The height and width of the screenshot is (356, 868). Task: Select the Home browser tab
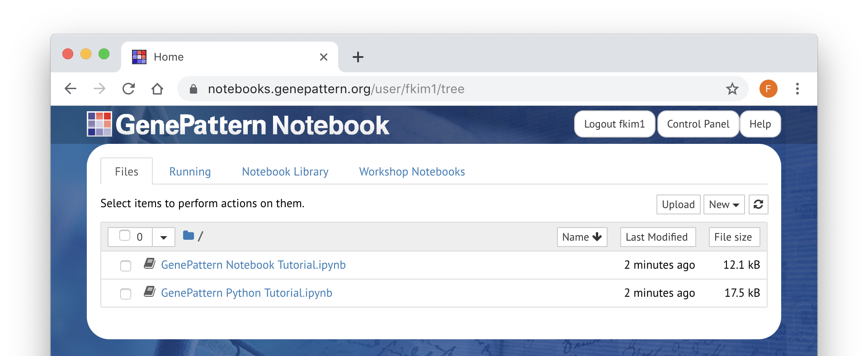click(230, 57)
